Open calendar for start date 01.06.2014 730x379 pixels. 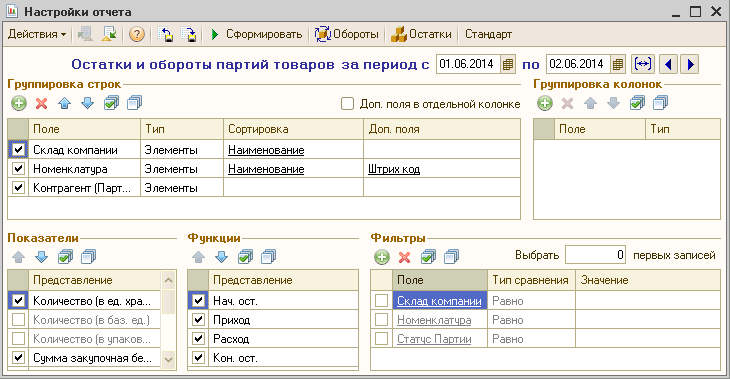(507, 64)
